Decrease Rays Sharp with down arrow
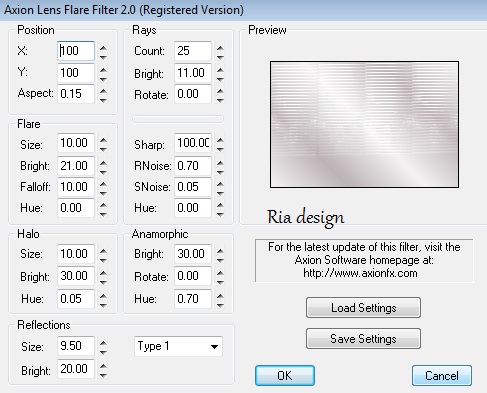487x393 pixels. [x=220, y=150]
